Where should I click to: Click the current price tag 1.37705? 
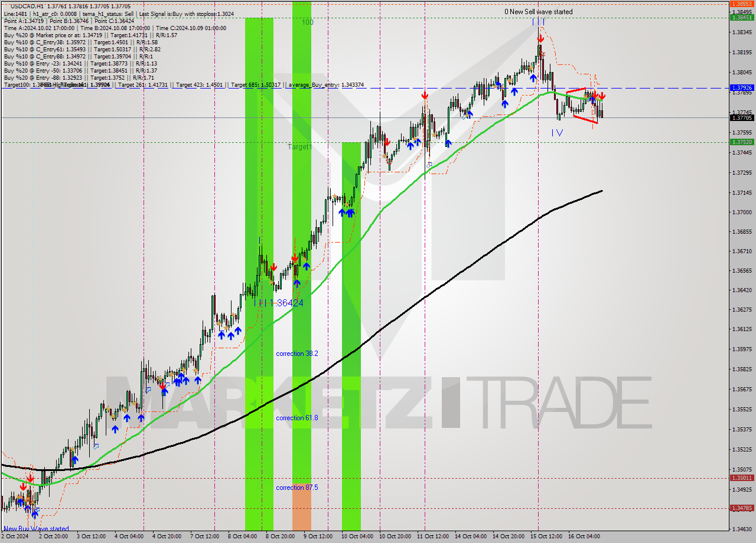(742, 117)
